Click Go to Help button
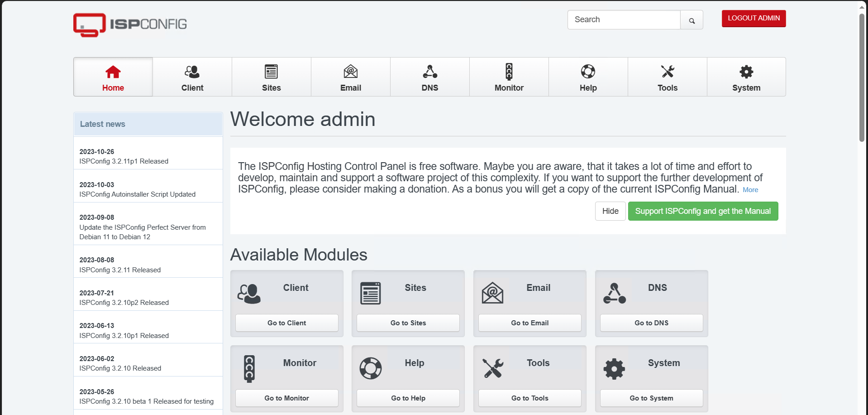Viewport: 868px width, 415px height. [408, 398]
